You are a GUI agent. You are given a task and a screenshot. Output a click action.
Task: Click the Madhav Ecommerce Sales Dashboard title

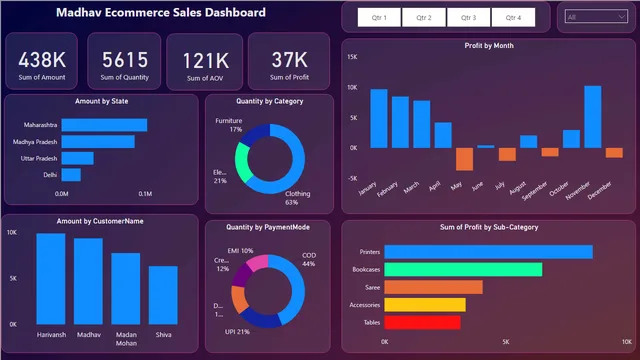(161, 13)
